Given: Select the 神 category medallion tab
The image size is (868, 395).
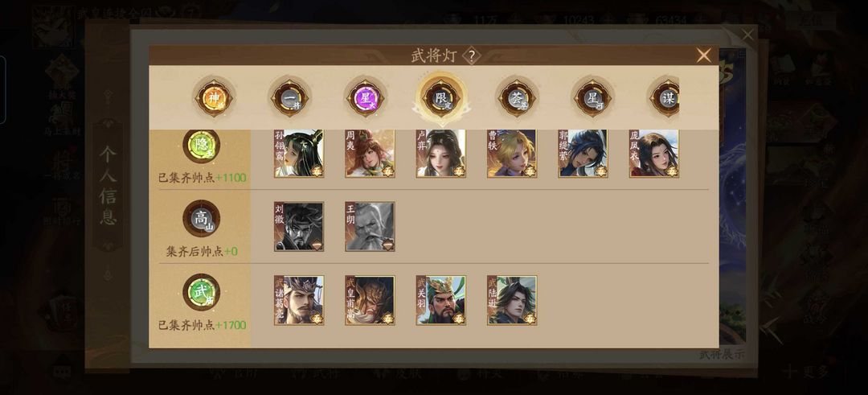Looking at the screenshot, I should click(214, 98).
